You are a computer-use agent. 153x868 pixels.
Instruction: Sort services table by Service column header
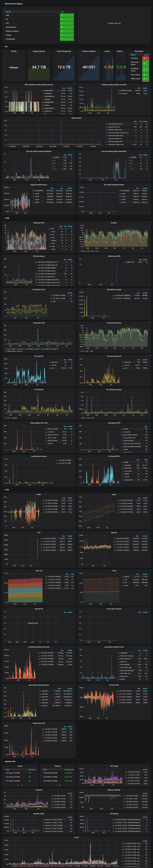8,12
